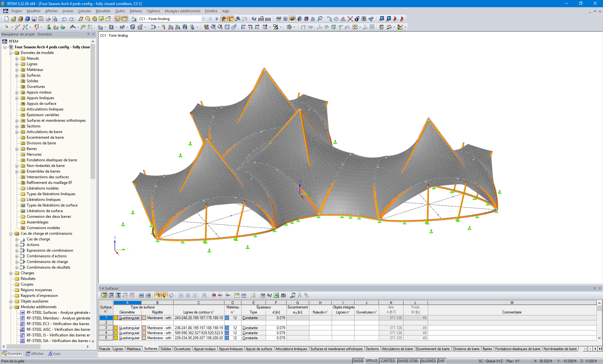The image size is (603, 364).
Task: Click the Print icon in toolbar
Action: point(48,19)
